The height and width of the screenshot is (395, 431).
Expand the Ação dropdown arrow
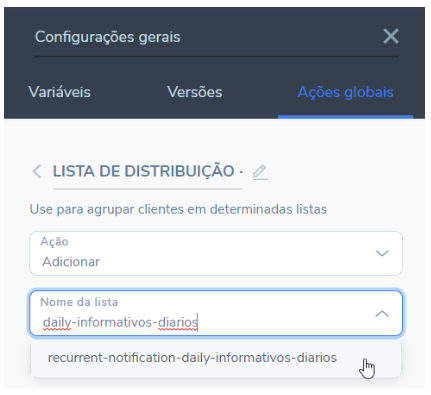(382, 253)
